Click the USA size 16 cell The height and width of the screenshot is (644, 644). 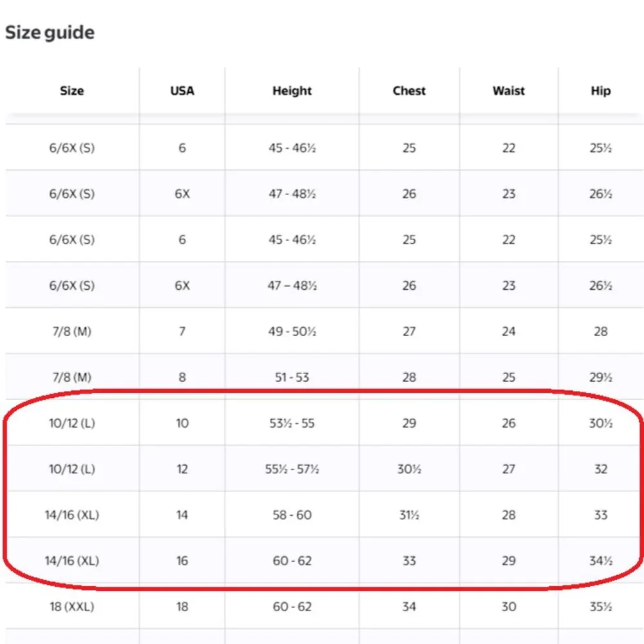pyautogui.click(x=182, y=561)
